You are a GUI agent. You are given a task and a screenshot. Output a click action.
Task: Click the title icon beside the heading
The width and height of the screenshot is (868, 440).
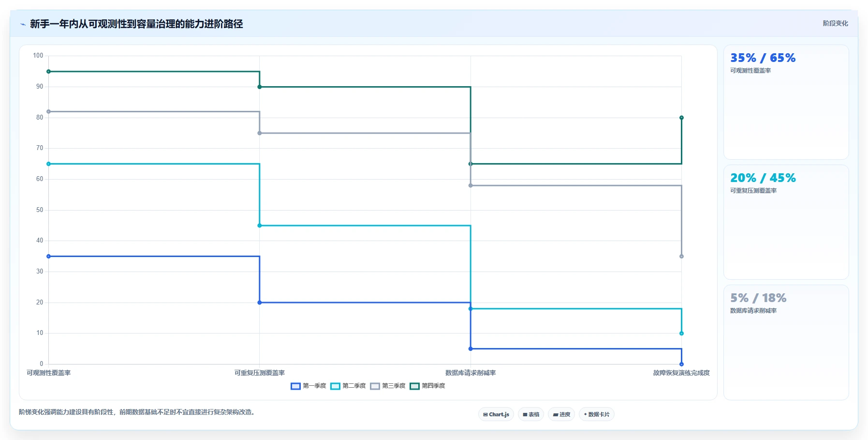(23, 24)
